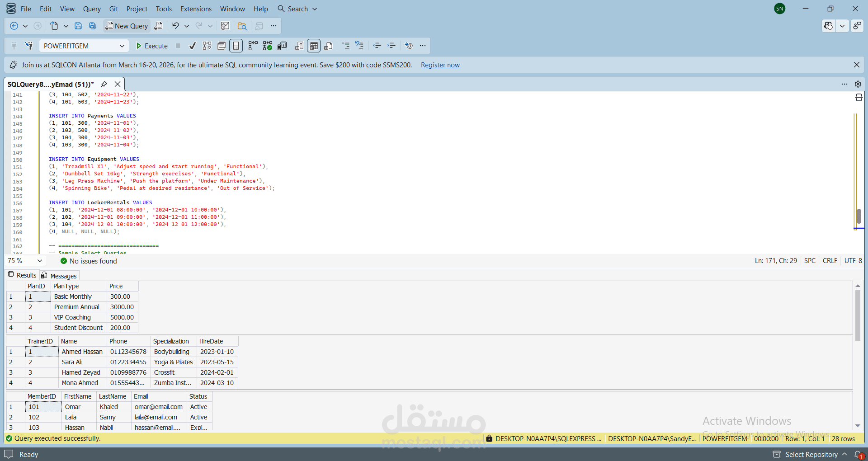
Task: Open the Git menu
Action: (113, 9)
